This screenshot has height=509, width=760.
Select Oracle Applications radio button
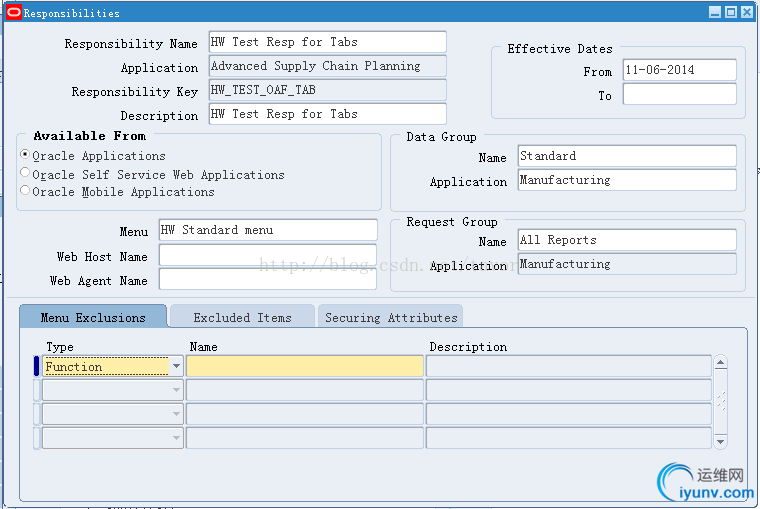tap(25, 154)
